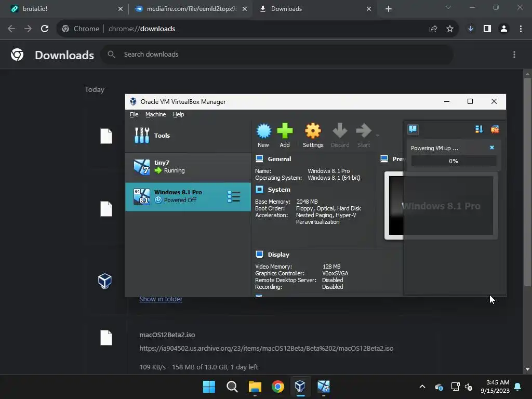Expand the Start button dropdown arrow
The image size is (532, 399).
click(377, 136)
